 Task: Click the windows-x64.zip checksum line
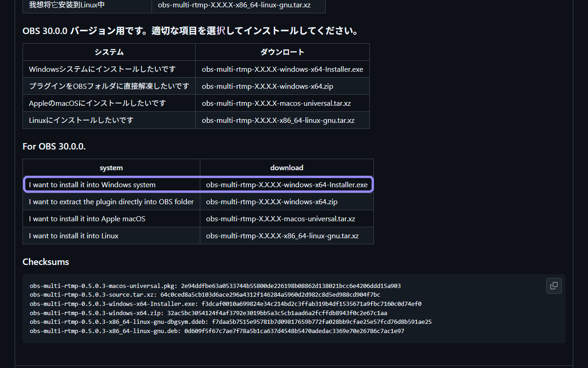pyautogui.click(x=208, y=313)
